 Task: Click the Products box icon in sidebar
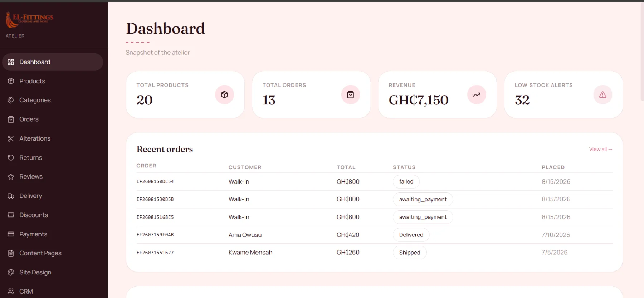click(x=11, y=81)
